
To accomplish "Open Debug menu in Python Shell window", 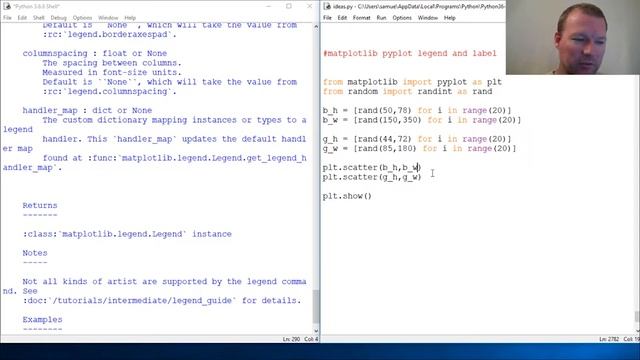I will coord(58,18).
